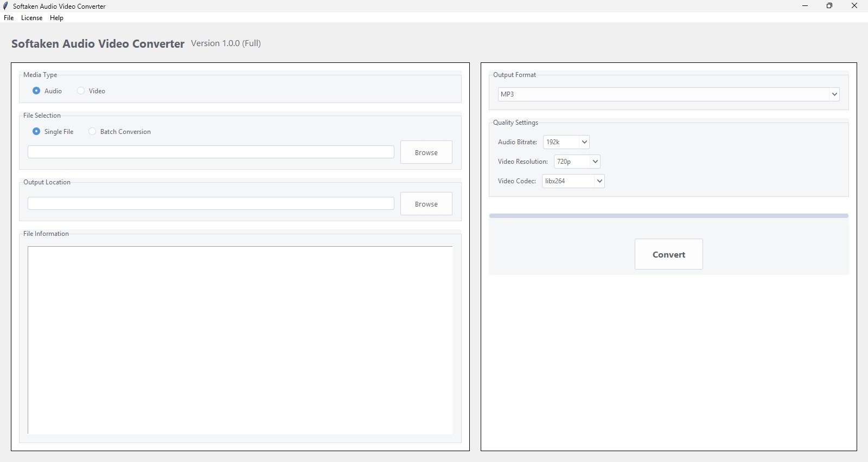This screenshot has height=462, width=868.
Task: Click the feather app icon in title bar
Action: click(x=6, y=6)
